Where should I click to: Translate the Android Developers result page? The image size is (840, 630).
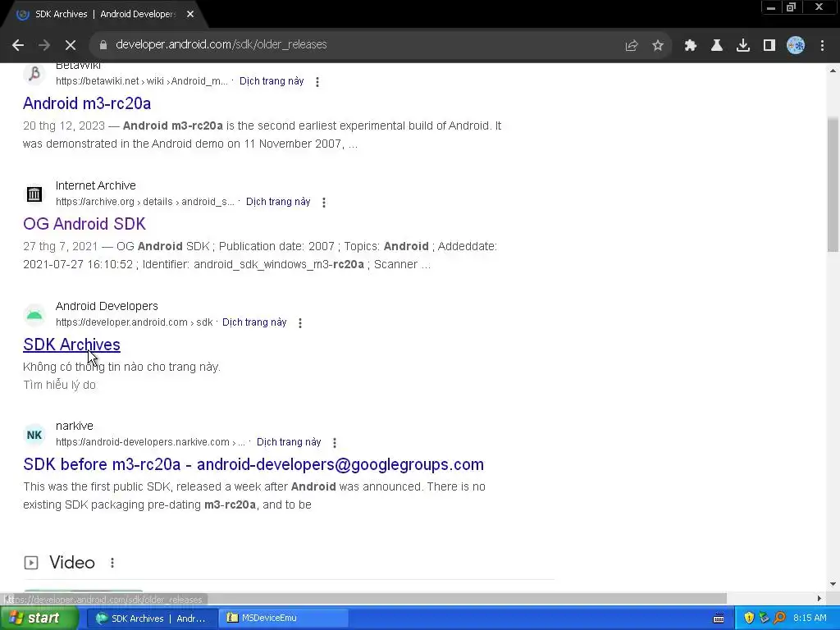click(254, 322)
